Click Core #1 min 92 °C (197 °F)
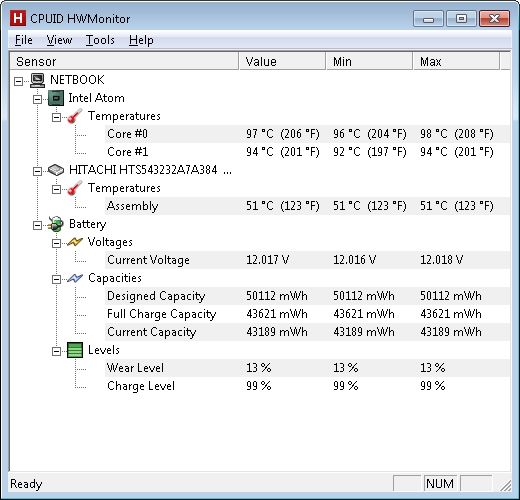This screenshot has height=500, width=520. pos(370,152)
